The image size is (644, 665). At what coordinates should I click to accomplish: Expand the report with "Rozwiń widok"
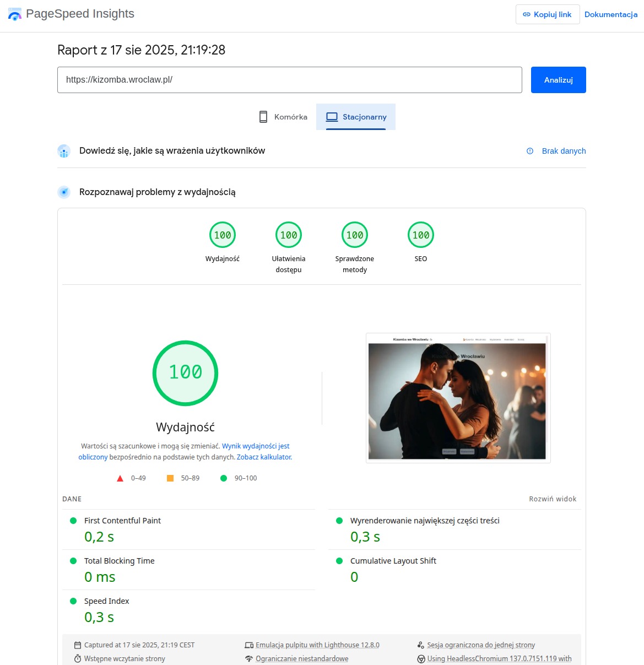click(552, 499)
